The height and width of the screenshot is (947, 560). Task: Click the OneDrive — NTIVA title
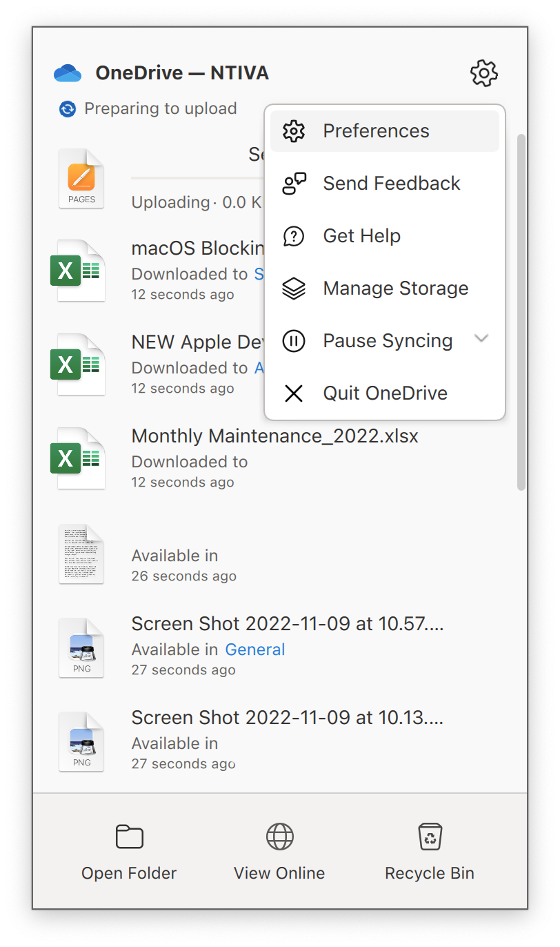click(182, 73)
